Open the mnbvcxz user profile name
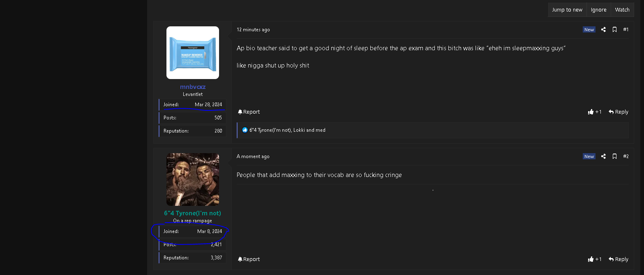 click(x=192, y=87)
